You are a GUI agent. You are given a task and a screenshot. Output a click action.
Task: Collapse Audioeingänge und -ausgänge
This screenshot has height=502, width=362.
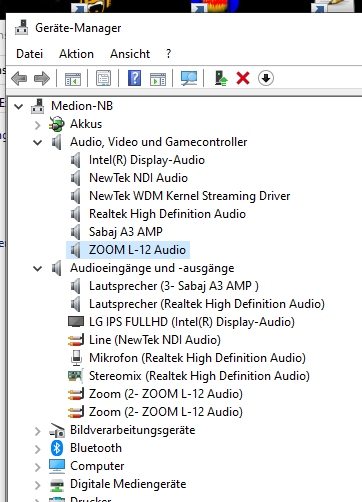click(37, 269)
